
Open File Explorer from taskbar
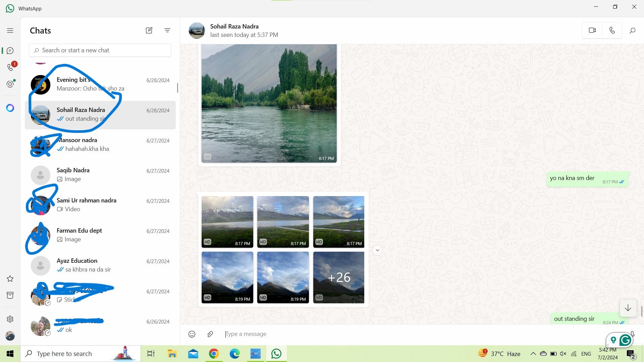point(172,354)
